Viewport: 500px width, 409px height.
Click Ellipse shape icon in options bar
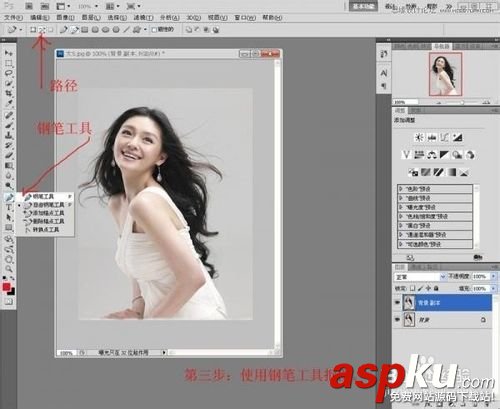point(105,30)
